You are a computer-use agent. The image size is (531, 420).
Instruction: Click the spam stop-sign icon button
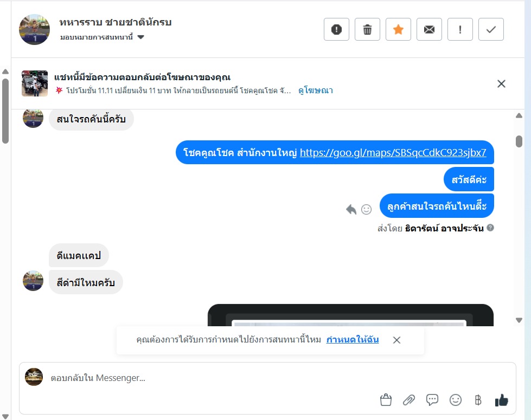336,30
